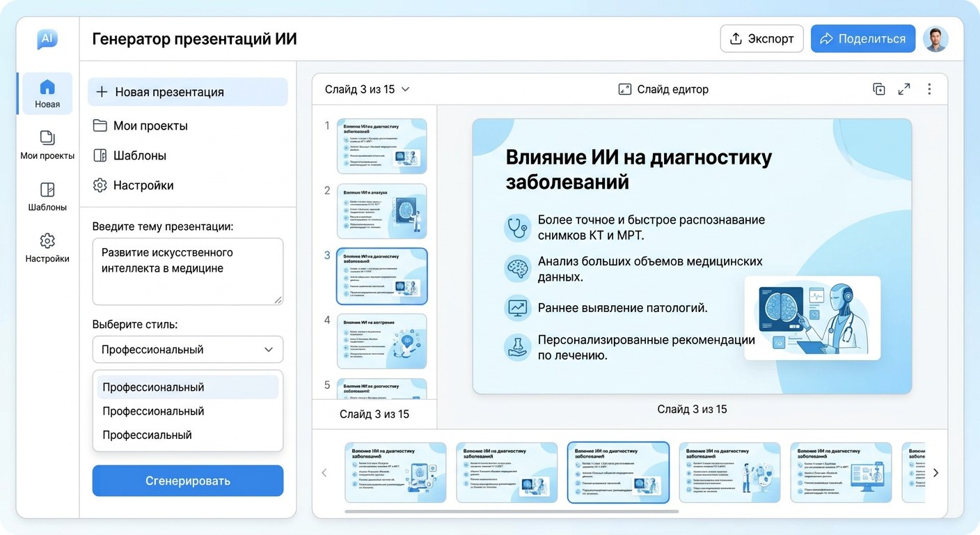Click the Новая презентация button
Screen dimensions: 980x535
tap(188, 92)
